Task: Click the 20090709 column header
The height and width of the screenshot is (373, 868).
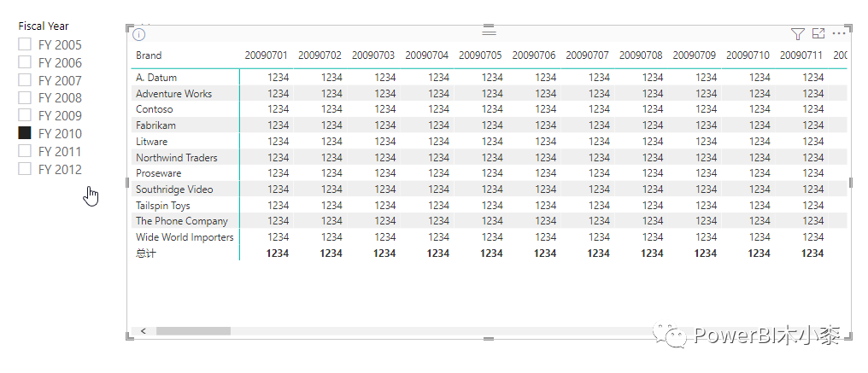Action: [695, 55]
